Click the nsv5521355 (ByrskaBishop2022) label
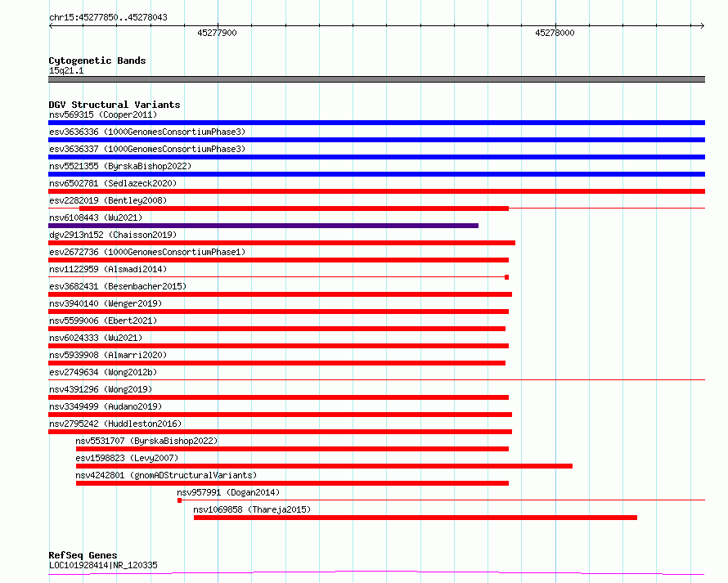Image resolution: width=728 pixels, height=583 pixels. 120,166
